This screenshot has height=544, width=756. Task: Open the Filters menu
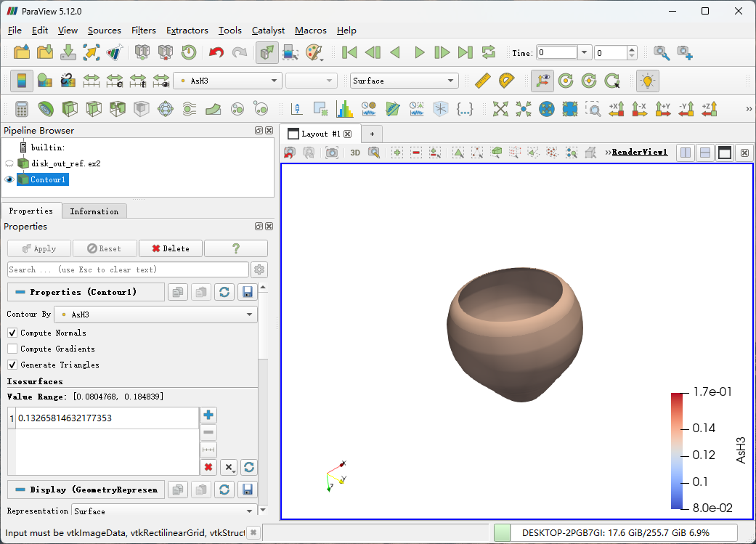point(144,31)
